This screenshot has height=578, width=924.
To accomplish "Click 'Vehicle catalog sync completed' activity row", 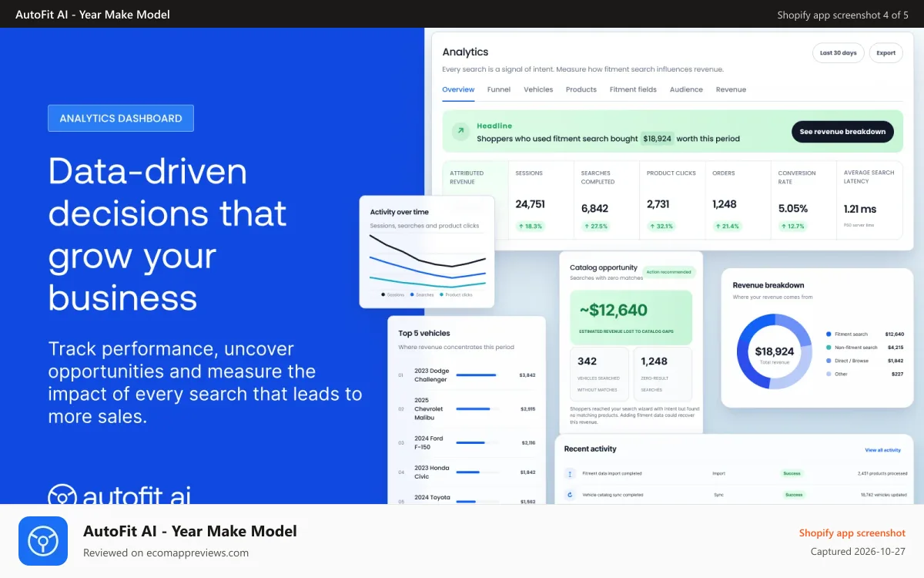I will click(735, 495).
